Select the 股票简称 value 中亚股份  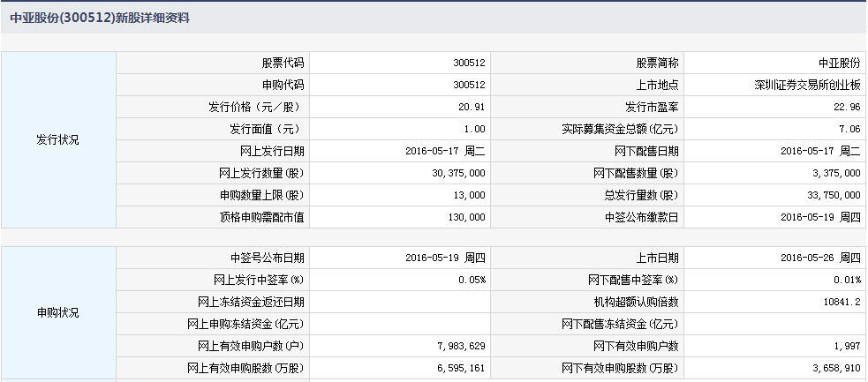coord(839,64)
